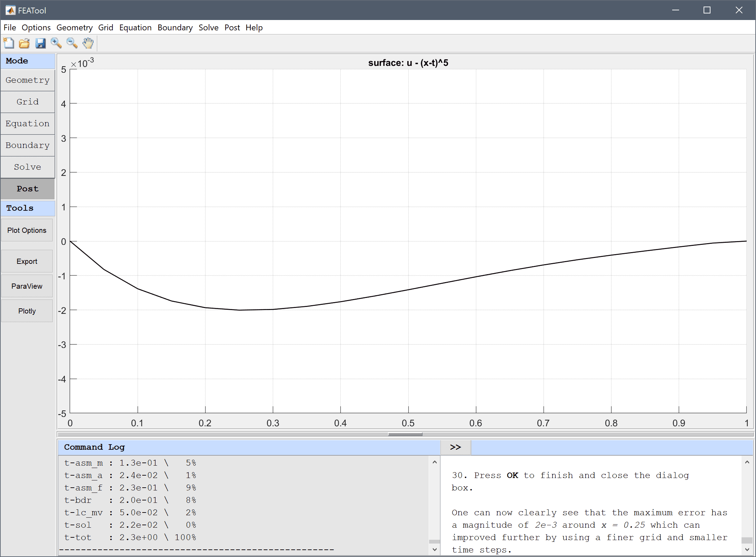Click the tutorial pane scrollbar thumb

click(x=747, y=540)
